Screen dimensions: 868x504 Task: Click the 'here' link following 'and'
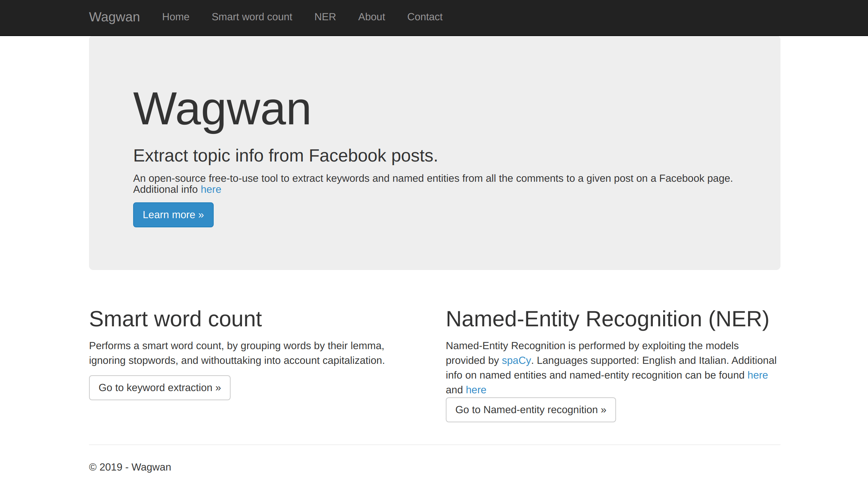pos(476,390)
